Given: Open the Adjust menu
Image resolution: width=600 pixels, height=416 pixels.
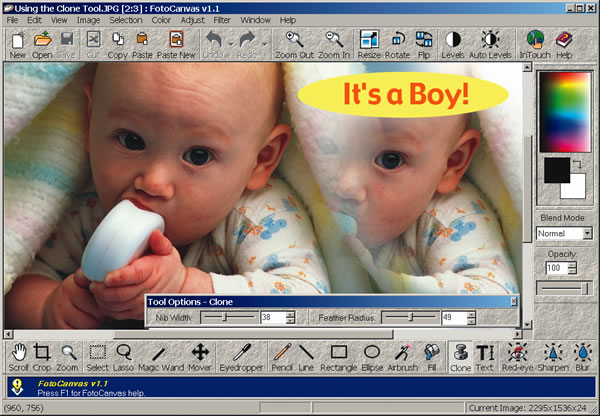Looking at the screenshot, I should point(192,20).
